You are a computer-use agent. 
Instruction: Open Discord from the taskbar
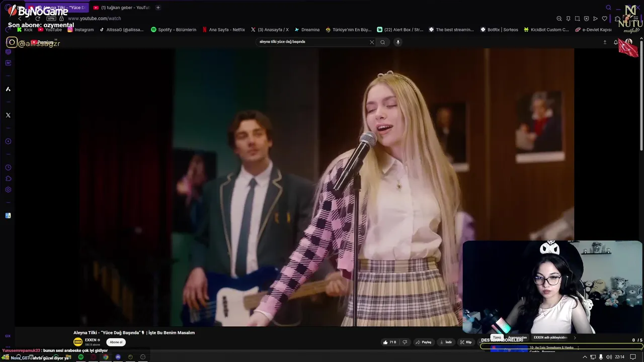(x=118, y=357)
